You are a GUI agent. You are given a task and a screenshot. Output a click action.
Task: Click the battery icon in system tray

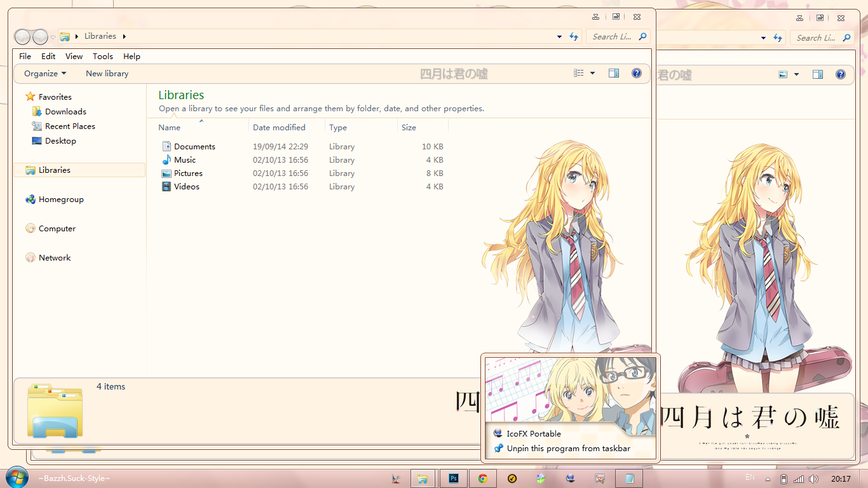pyautogui.click(x=783, y=479)
